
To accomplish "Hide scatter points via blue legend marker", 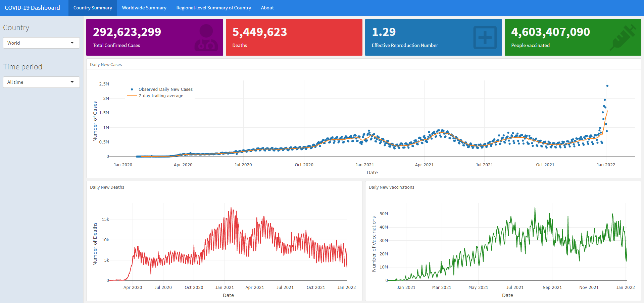I will [132, 89].
